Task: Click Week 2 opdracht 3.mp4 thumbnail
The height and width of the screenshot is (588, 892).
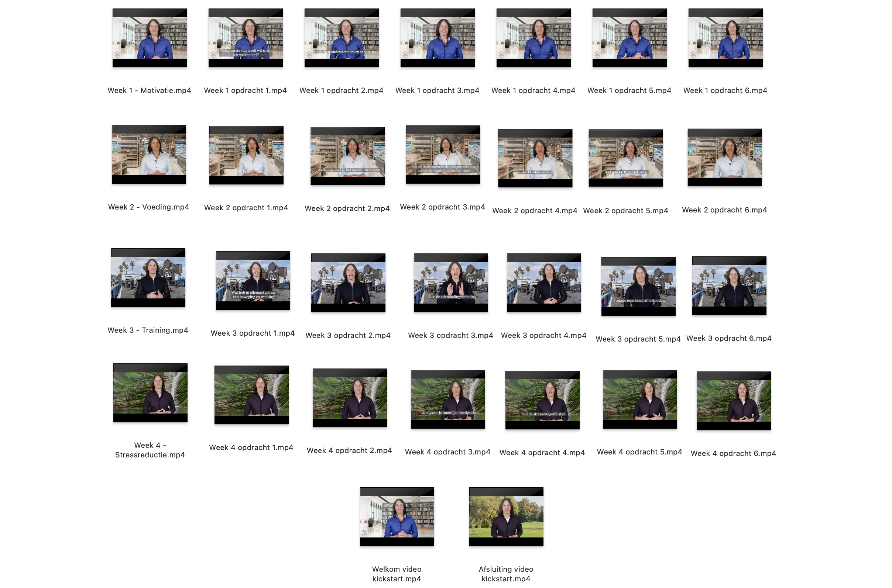Action: tap(442, 155)
